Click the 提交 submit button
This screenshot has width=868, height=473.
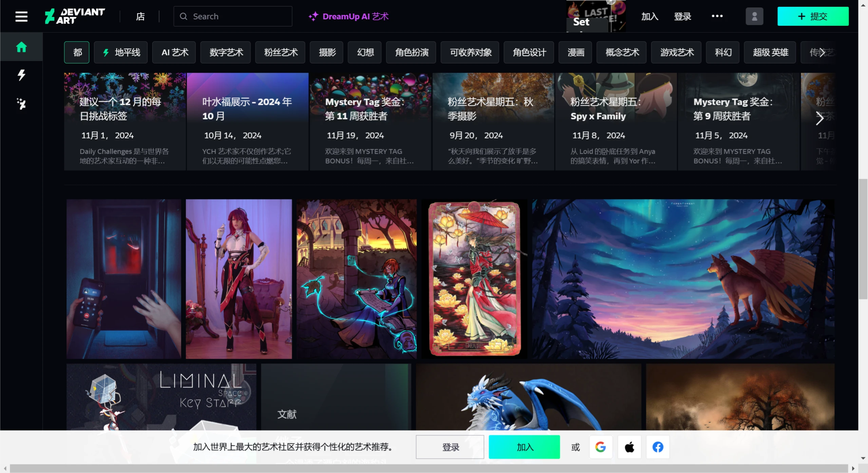tap(813, 16)
